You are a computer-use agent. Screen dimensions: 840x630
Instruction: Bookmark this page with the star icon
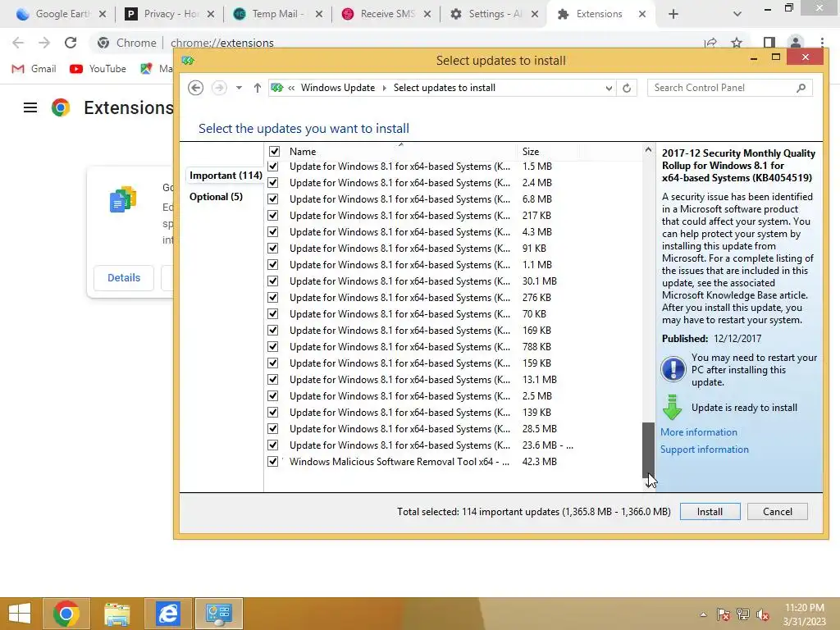tap(737, 43)
